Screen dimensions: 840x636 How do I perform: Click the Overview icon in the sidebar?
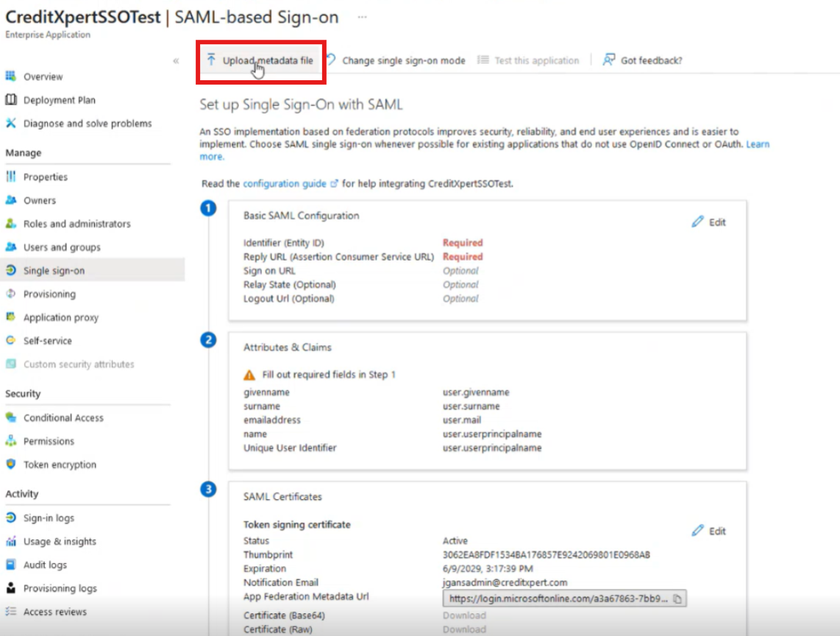click(11, 76)
